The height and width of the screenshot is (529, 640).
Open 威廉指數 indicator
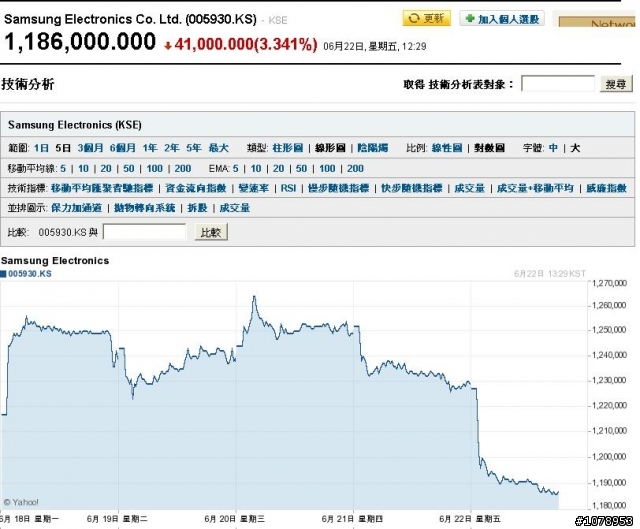(607, 188)
